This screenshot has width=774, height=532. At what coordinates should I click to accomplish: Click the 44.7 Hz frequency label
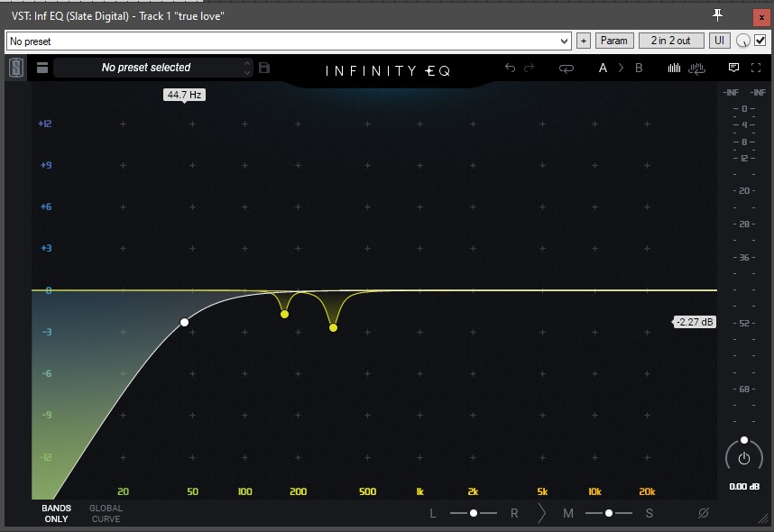coord(184,95)
